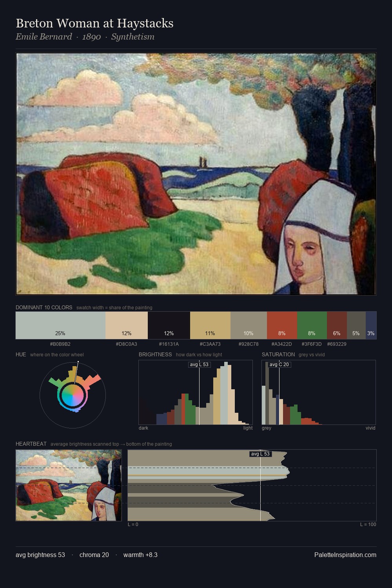This screenshot has width=392, height=588.
Task: Click the hex code '#D8C0A3'
Action: [x=127, y=344]
